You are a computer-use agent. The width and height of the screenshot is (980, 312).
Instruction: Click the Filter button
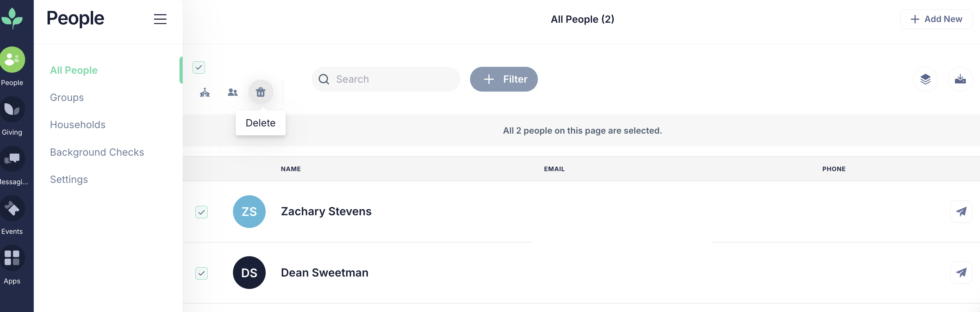[x=503, y=79]
